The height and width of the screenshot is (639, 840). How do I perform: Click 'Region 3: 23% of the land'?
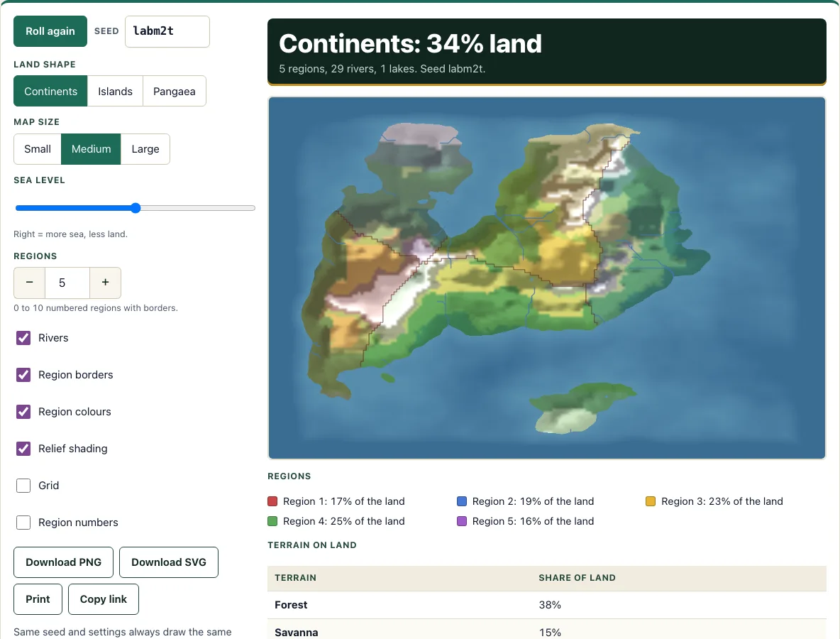(722, 501)
